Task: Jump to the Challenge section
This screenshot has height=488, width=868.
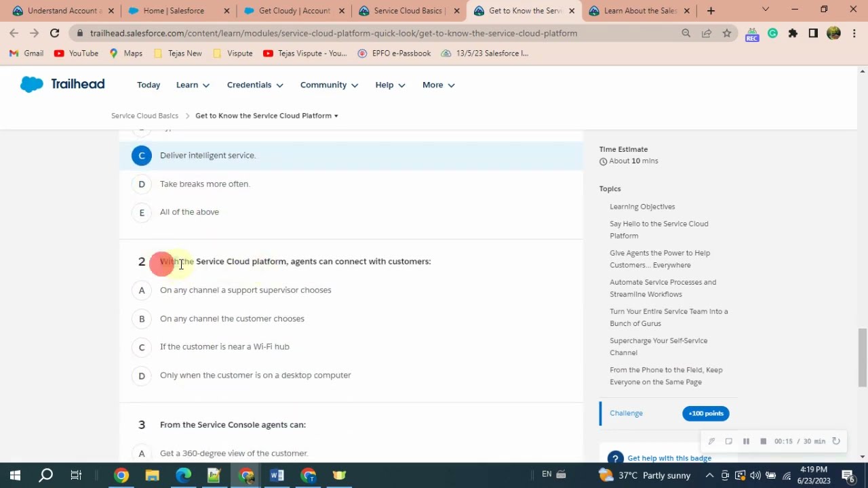Action: [x=626, y=413]
